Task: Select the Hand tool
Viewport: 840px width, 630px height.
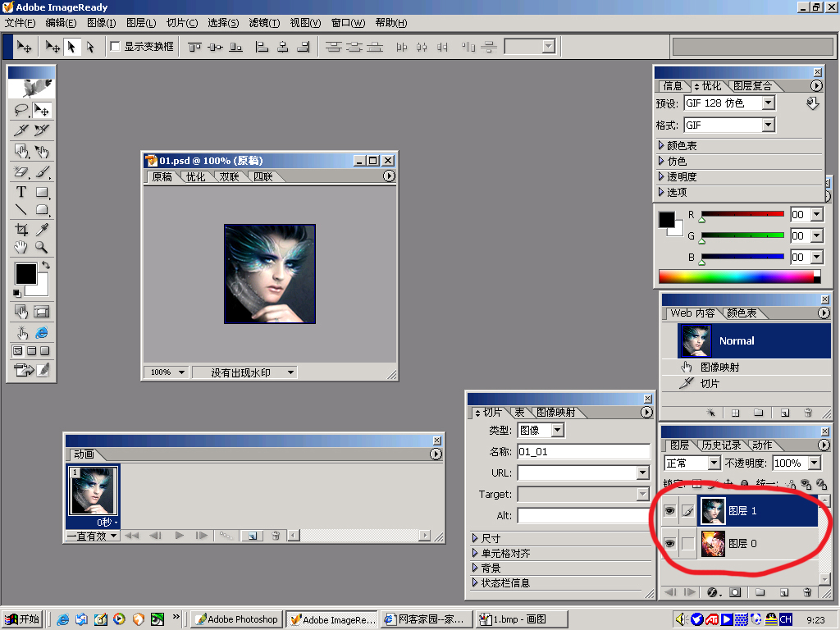Action: (21, 247)
